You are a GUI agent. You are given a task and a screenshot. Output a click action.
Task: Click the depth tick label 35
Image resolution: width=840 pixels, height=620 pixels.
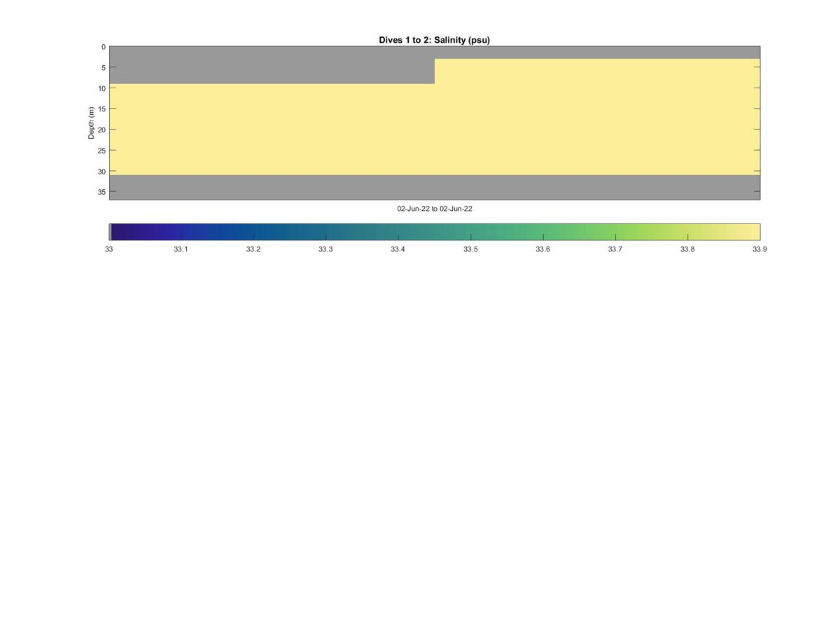coord(101,192)
